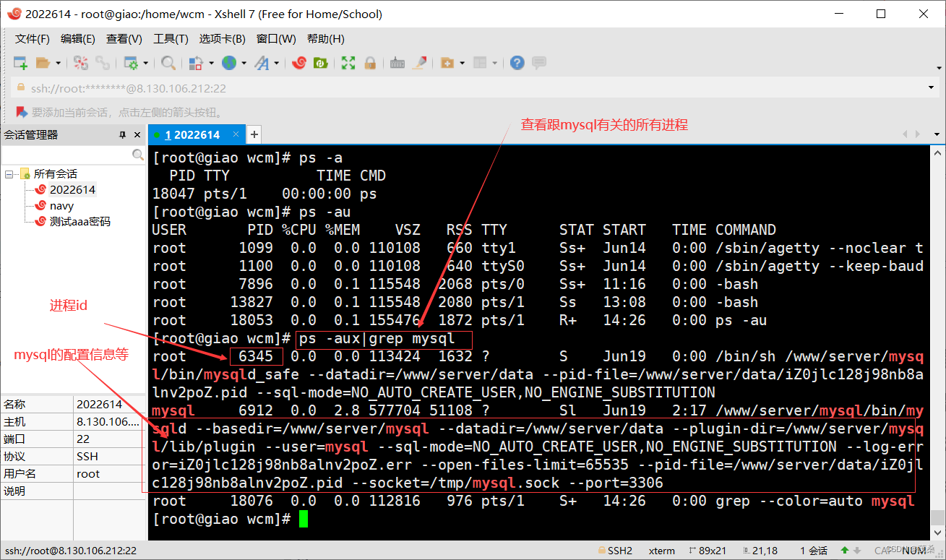
Task: Open the 查看(V) menu
Action: click(124, 39)
